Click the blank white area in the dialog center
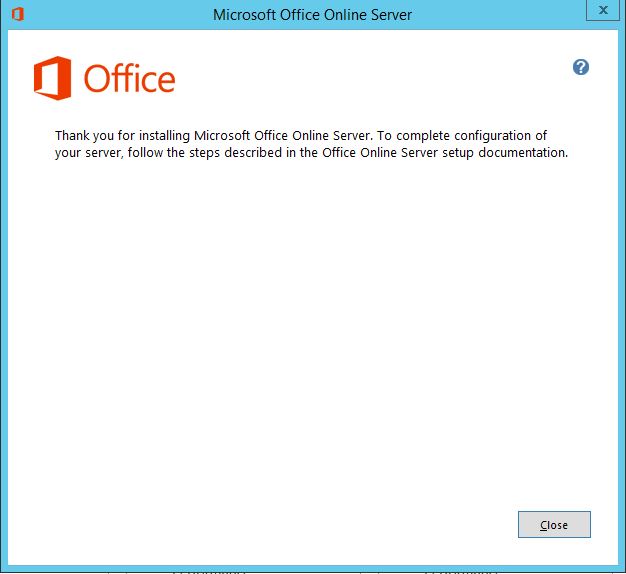Image resolution: width=626 pixels, height=574 pixels. click(312, 330)
